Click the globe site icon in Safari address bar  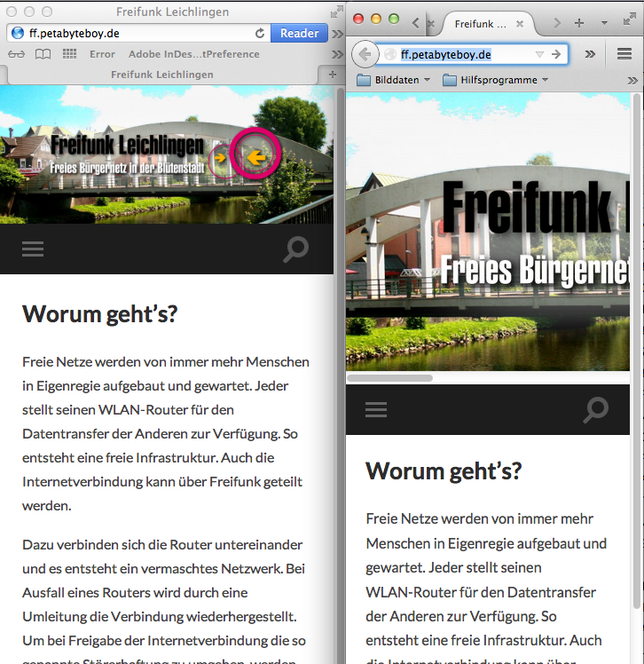pyautogui.click(x=18, y=33)
